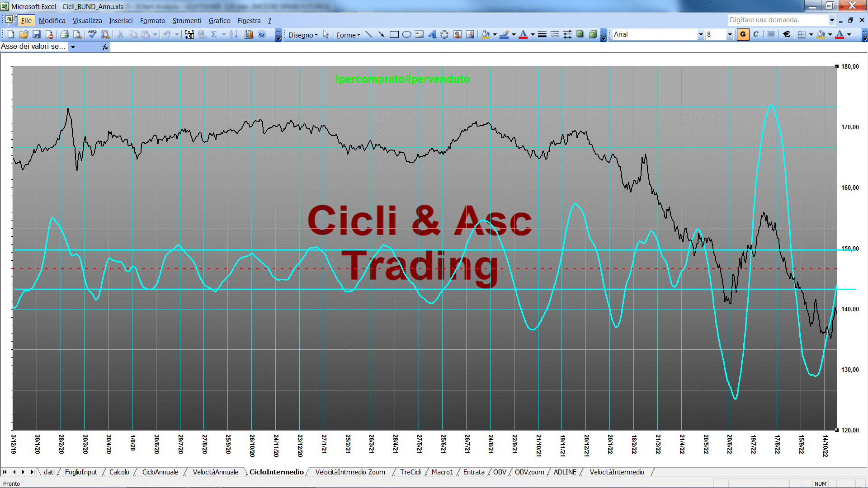Open the Strumenti menu
Screen dimensions: 868x488
187,20
